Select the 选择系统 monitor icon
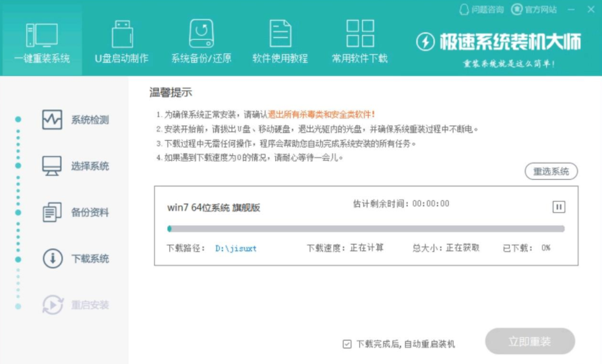 coord(52,166)
